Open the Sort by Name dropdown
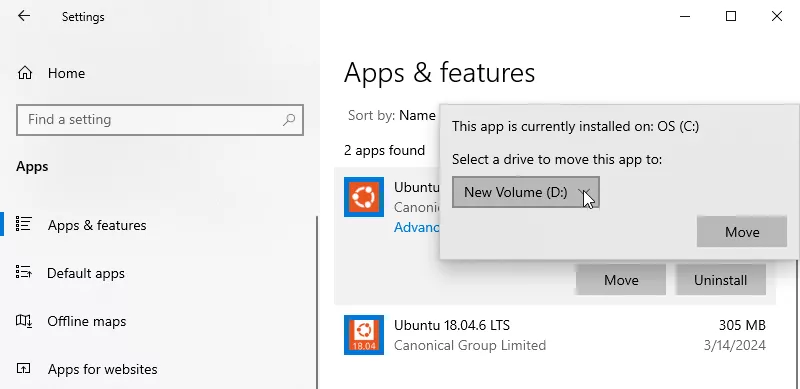This screenshot has height=389, width=800. coord(417,116)
